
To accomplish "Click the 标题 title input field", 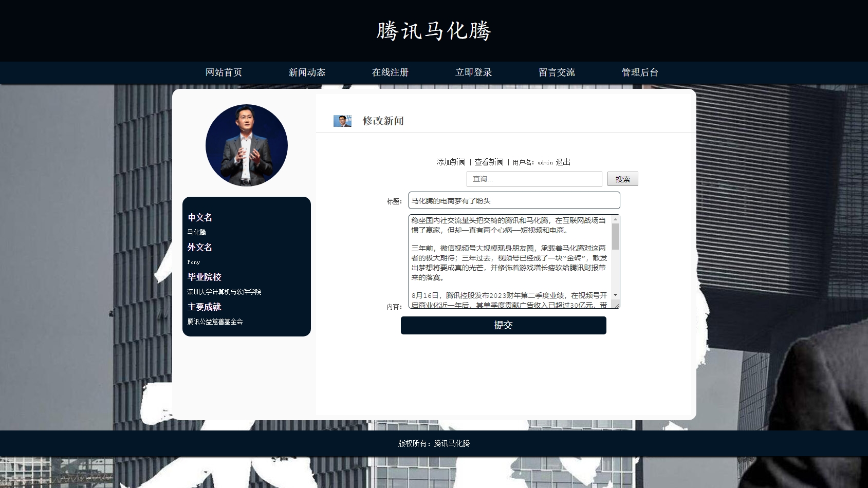I will (x=514, y=201).
